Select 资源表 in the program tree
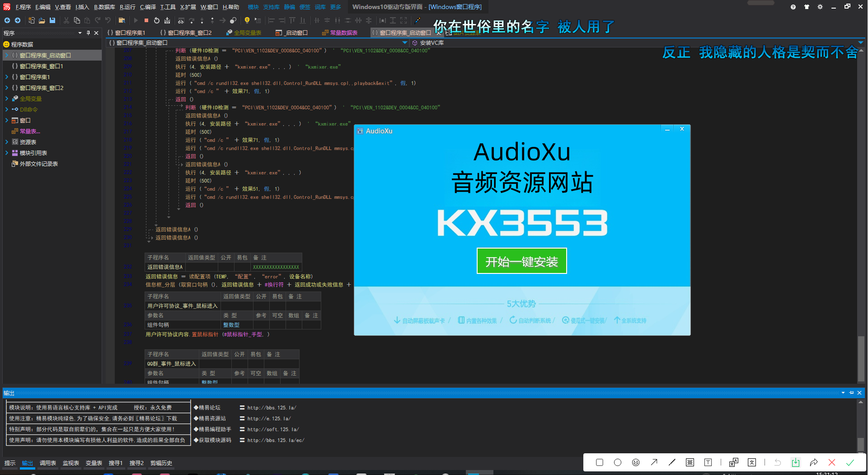 coord(27,142)
